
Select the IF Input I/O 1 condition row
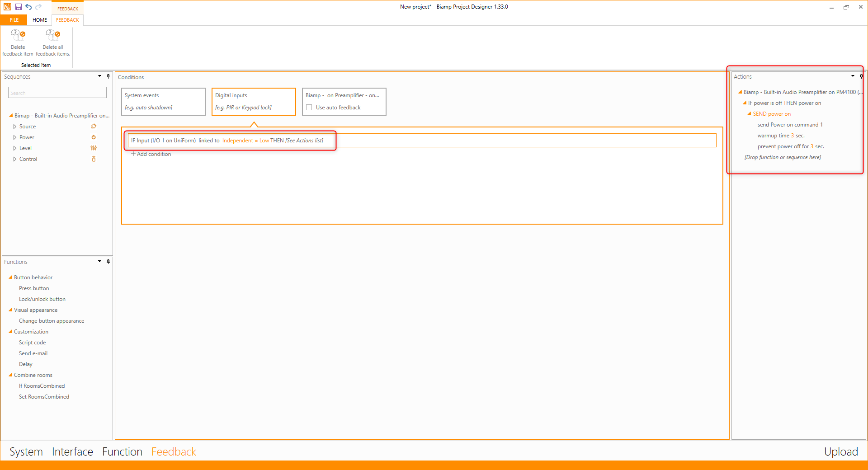click(422, 141)
